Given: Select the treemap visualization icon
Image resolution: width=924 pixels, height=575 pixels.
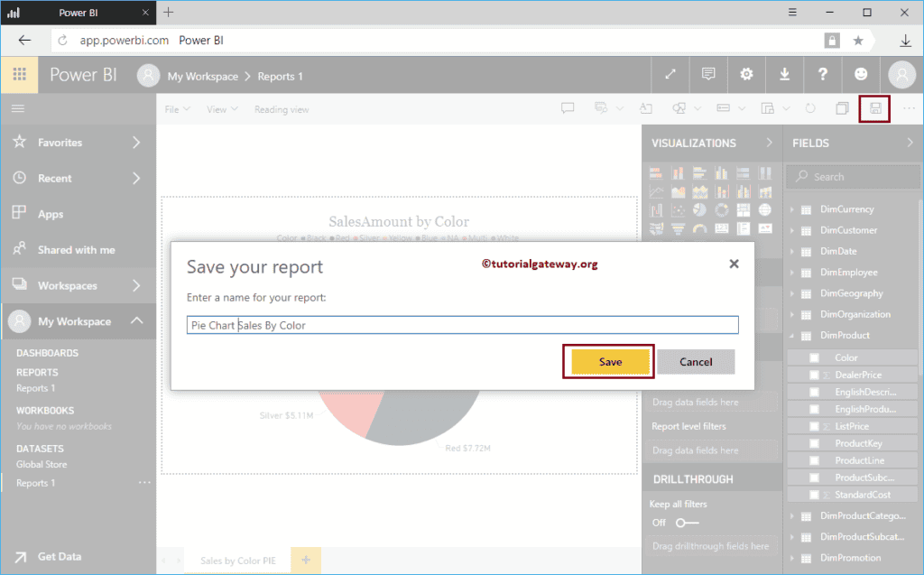Looking at the screenshot, I should tap(744, 210).
